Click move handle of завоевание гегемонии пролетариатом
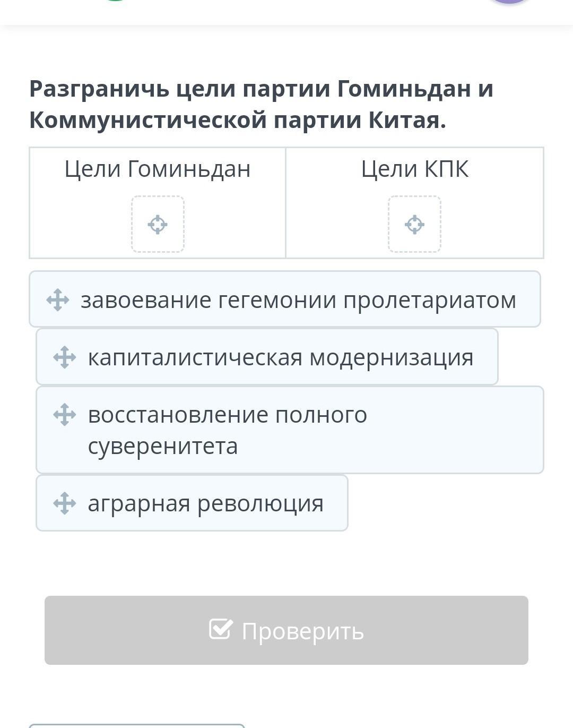Viewport: 573px width, 728px height. tap(58, 300)
